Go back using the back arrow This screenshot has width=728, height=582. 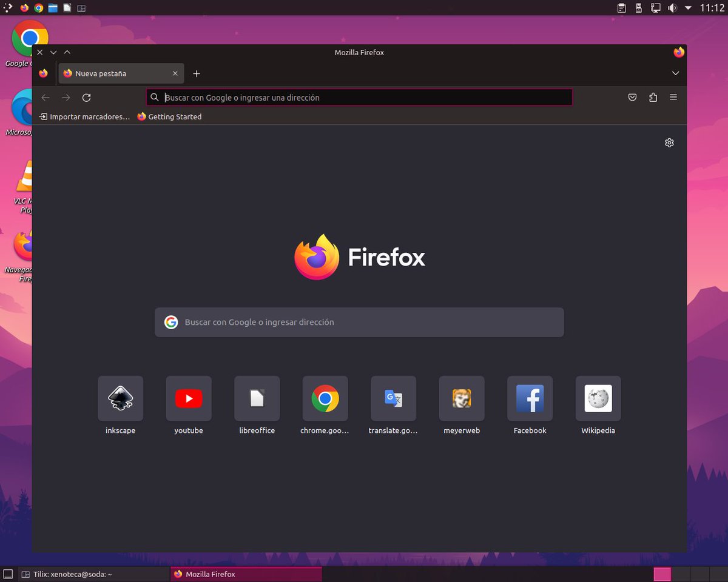[45, 98]
